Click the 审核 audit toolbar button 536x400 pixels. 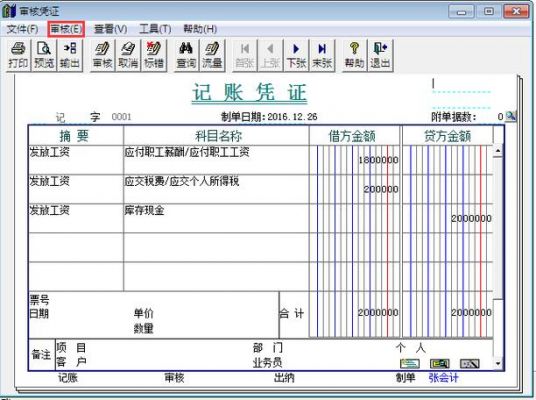click(x=102, y=55)
